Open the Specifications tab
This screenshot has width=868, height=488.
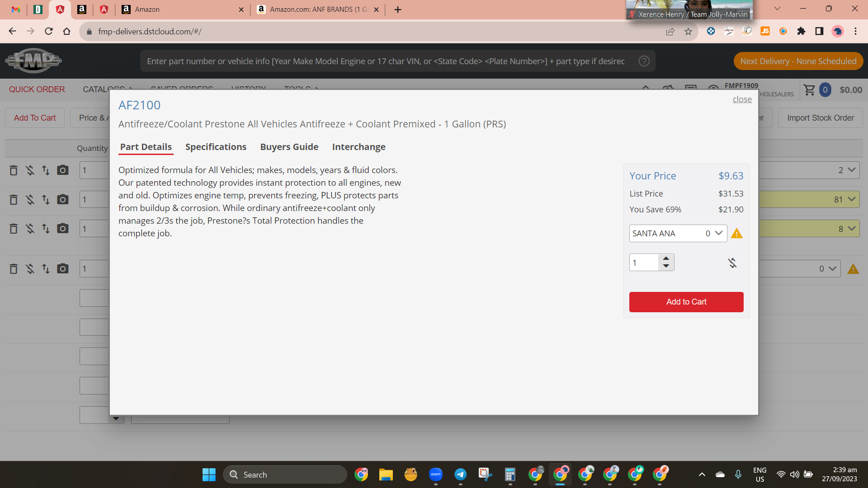coord(216,147)
